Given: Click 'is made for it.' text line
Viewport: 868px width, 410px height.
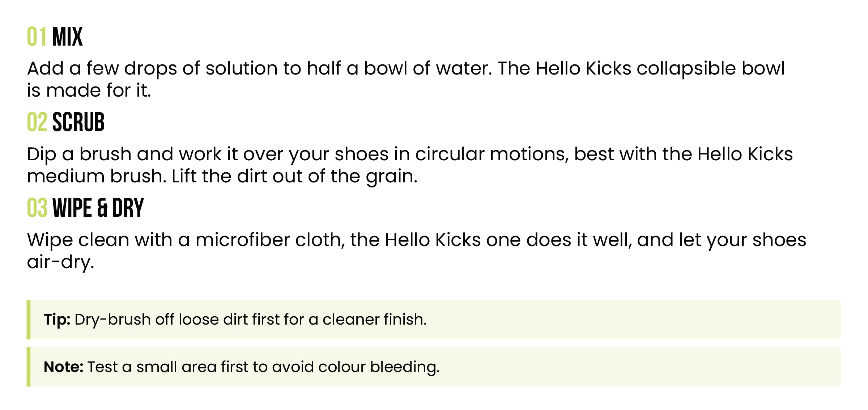Looking at the screenshot, I should [89, 90].
